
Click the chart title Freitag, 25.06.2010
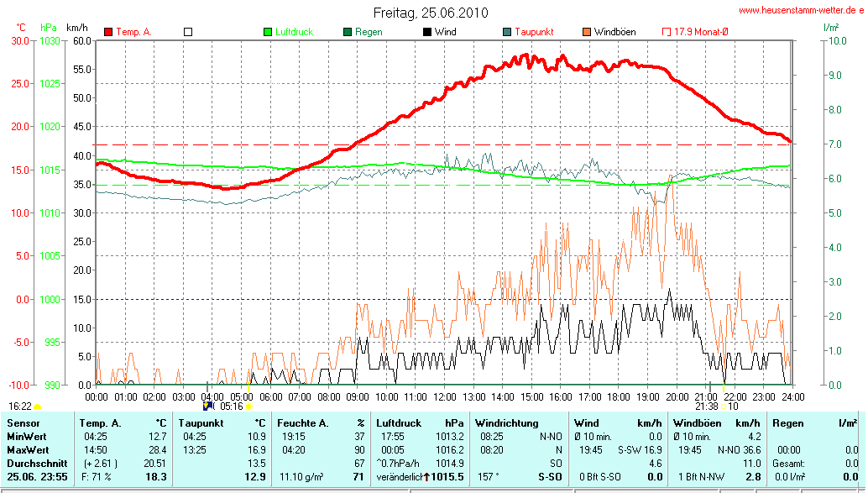coord(430,13)
